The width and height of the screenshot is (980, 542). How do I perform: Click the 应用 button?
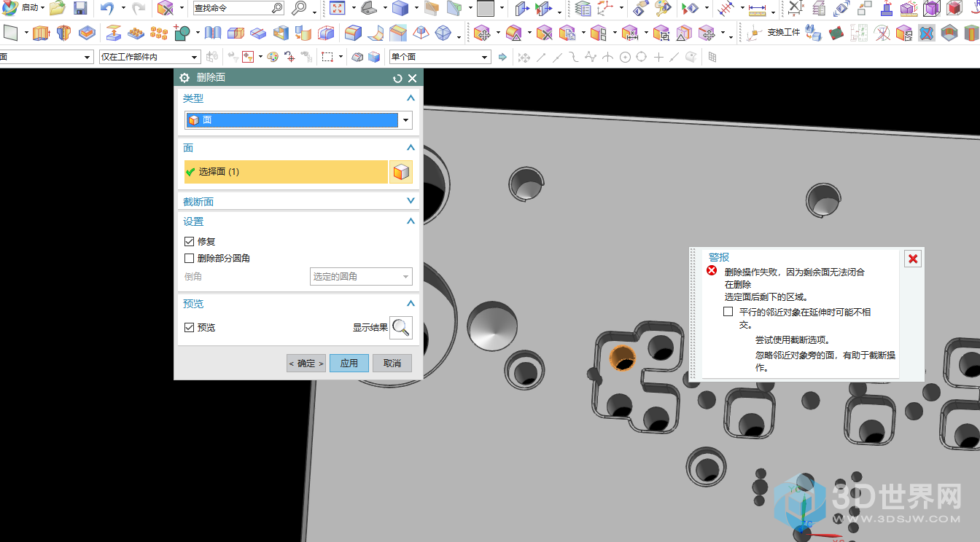tap(349, 363)
